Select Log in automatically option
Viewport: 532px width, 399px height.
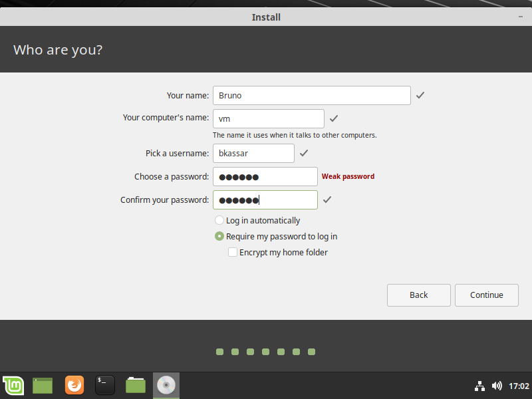pos(257,221)
